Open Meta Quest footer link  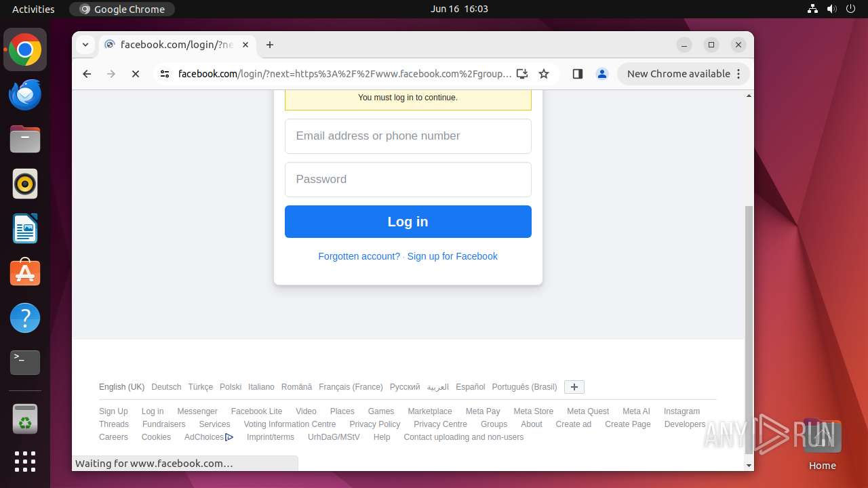click(588, 411)
